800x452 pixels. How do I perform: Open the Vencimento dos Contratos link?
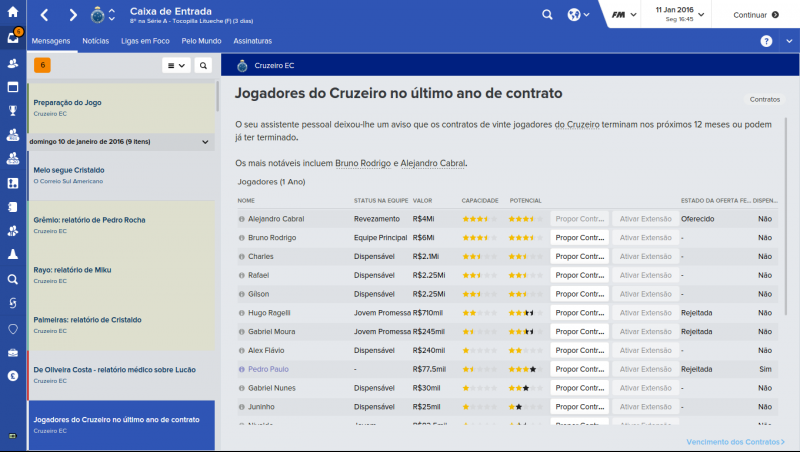click(x=735, y=441)
